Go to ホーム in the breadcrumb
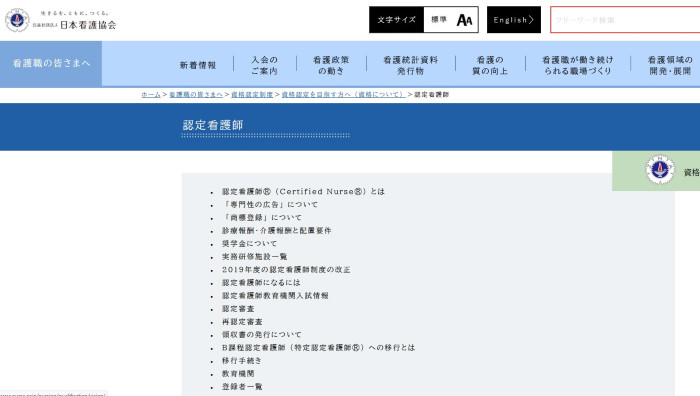The width and height of the screenshot is (700, 396). tap(151, 95)
